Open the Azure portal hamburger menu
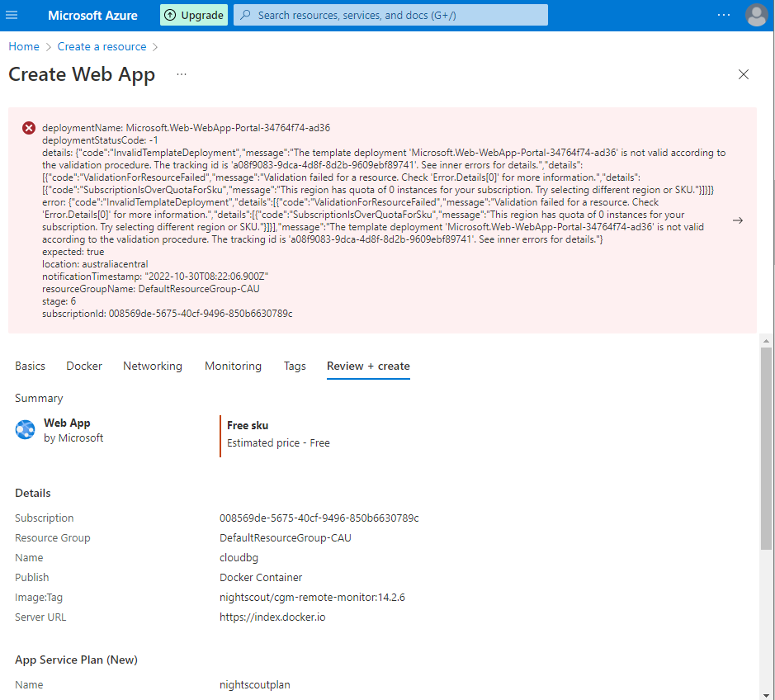 tap(12, 14)
